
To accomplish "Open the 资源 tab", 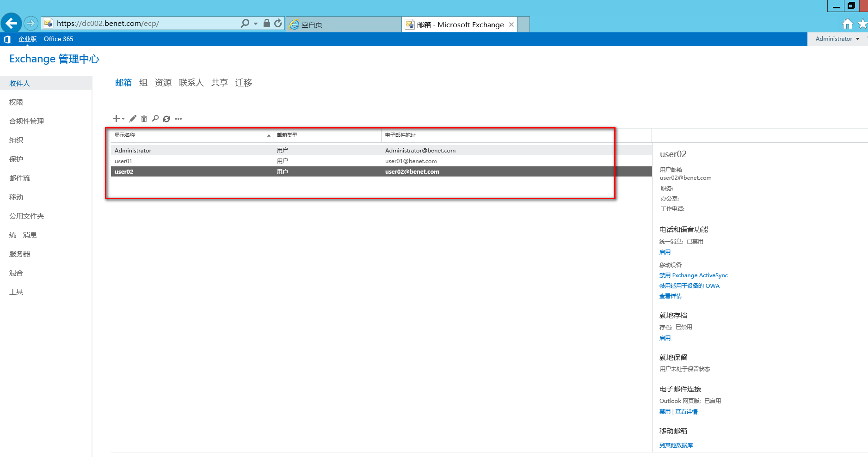I will click(x=163, y=83).
